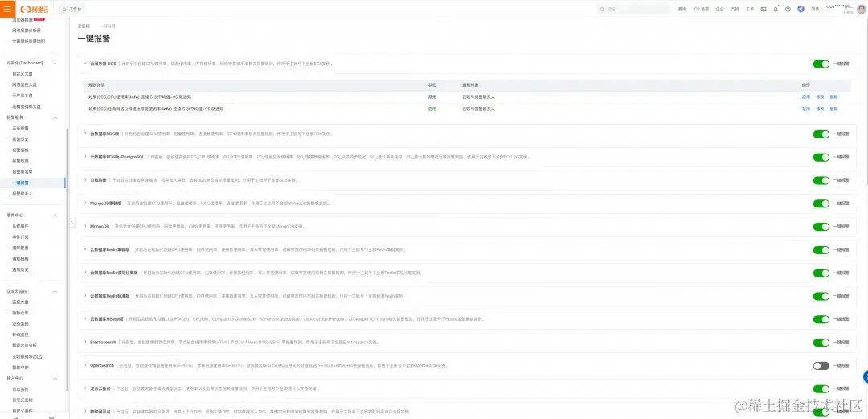
Task: Open the help question mark icon
Action: [x=788, y=10]
